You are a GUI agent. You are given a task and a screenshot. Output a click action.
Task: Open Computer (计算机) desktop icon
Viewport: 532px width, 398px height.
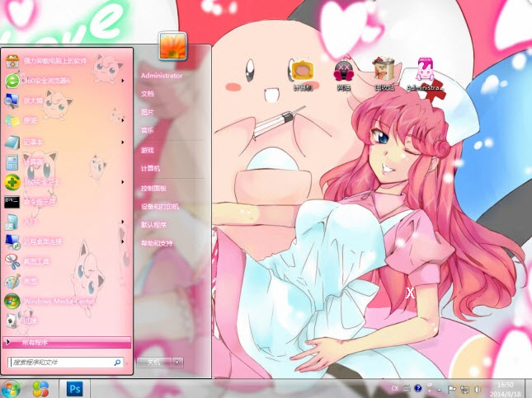click(x=302, y=71)
